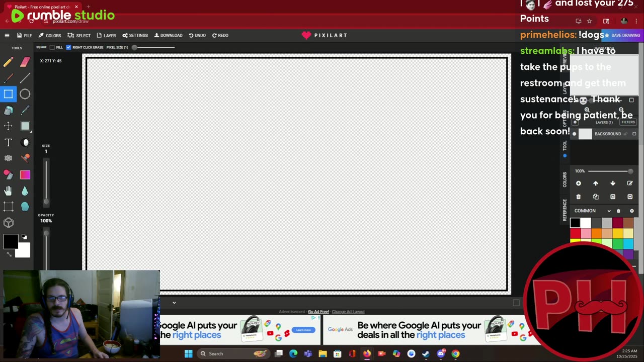Pick the Dithering tool
This screenshot has height=362, width=644.
tap(8, 158)
